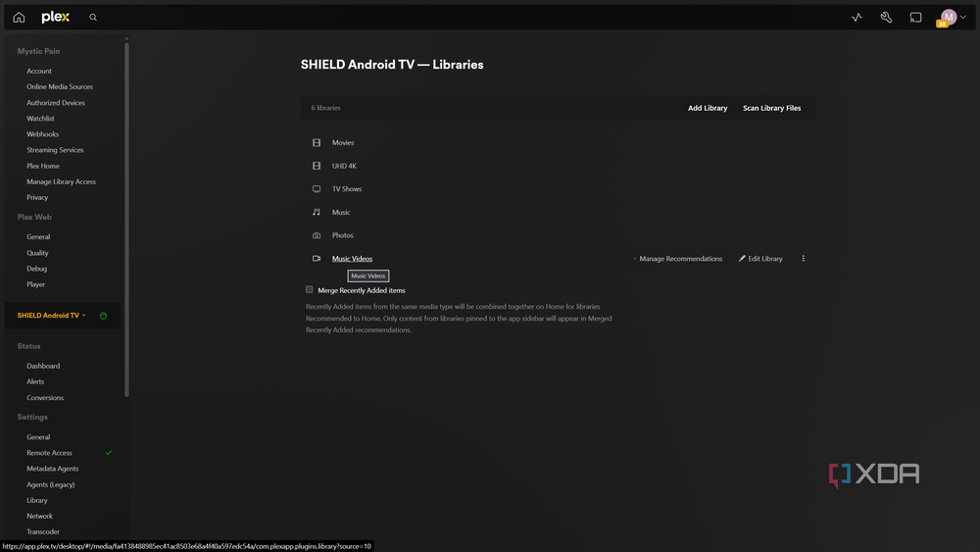Open Network settings
The height and width of the screenshot is (552, 980).
pyautogui.click(x=39, y=516)
